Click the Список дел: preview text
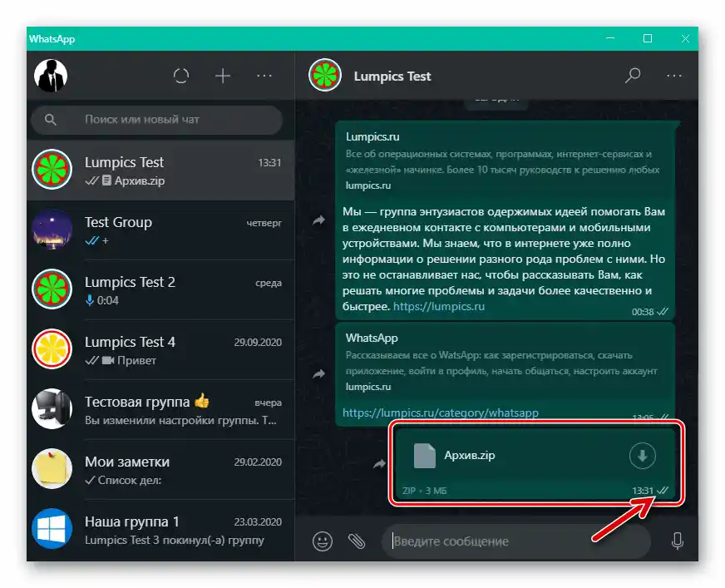725x588 pixels. 130,481
